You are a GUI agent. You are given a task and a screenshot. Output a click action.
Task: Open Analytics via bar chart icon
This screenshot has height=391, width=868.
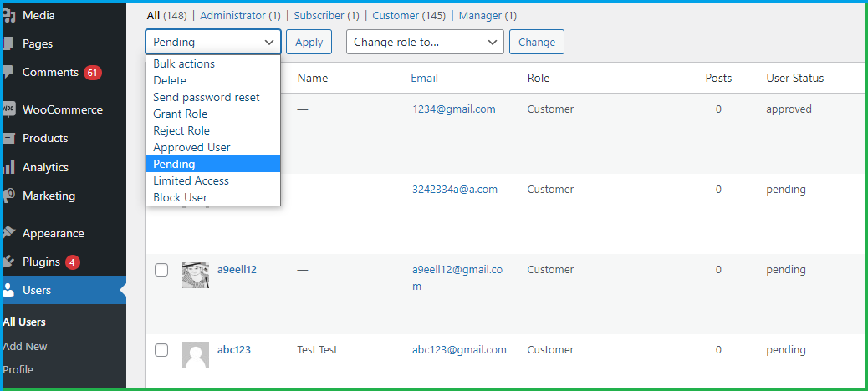pyautogui.click(x=8, y=167)
